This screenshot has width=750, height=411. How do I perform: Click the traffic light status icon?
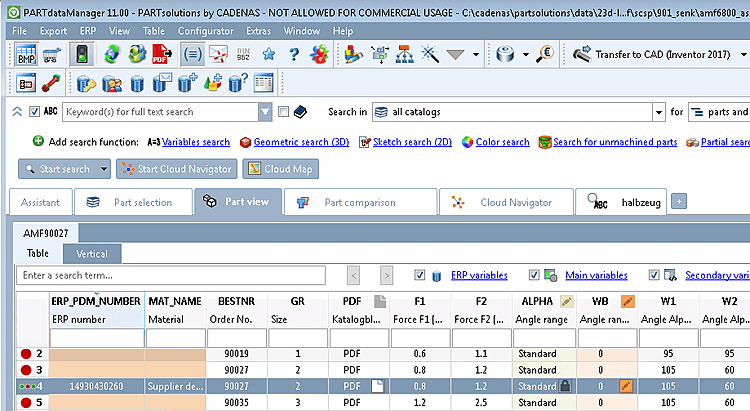pyautogui.click(x=82, y=54)
